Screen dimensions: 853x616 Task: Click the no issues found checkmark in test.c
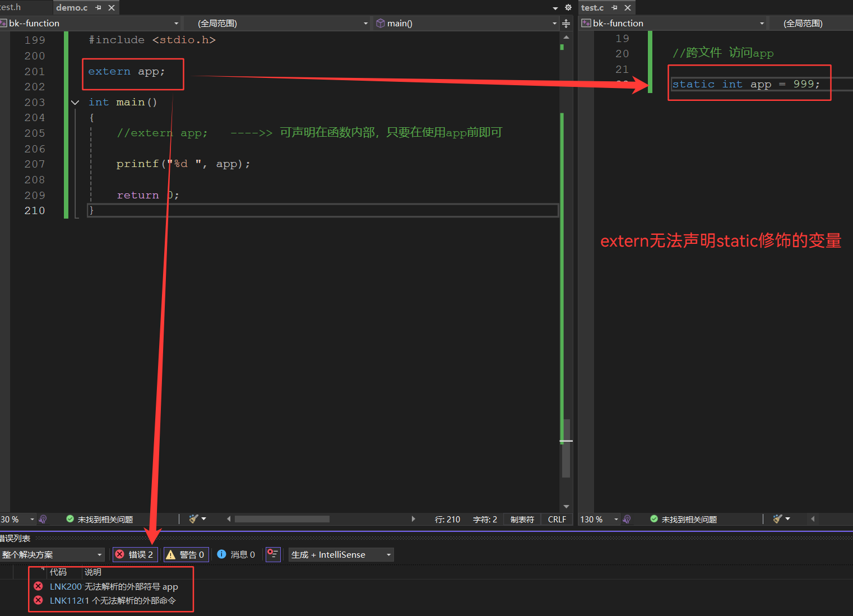click(654, 519)
